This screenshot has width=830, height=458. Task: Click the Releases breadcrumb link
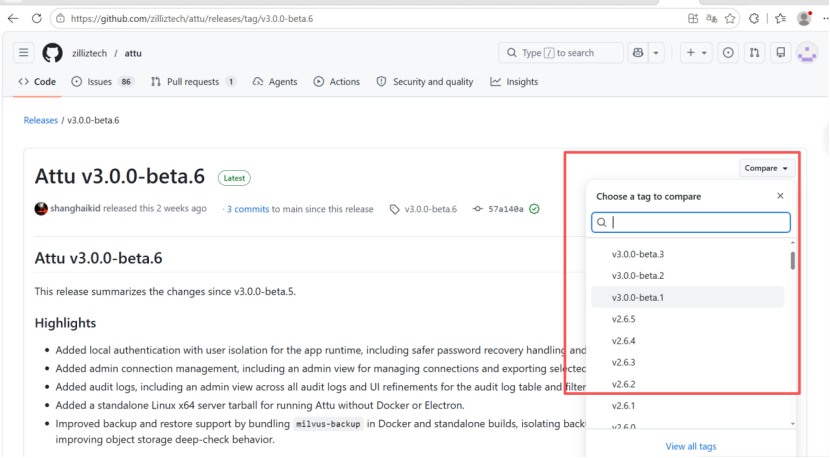tap(41, 120)
